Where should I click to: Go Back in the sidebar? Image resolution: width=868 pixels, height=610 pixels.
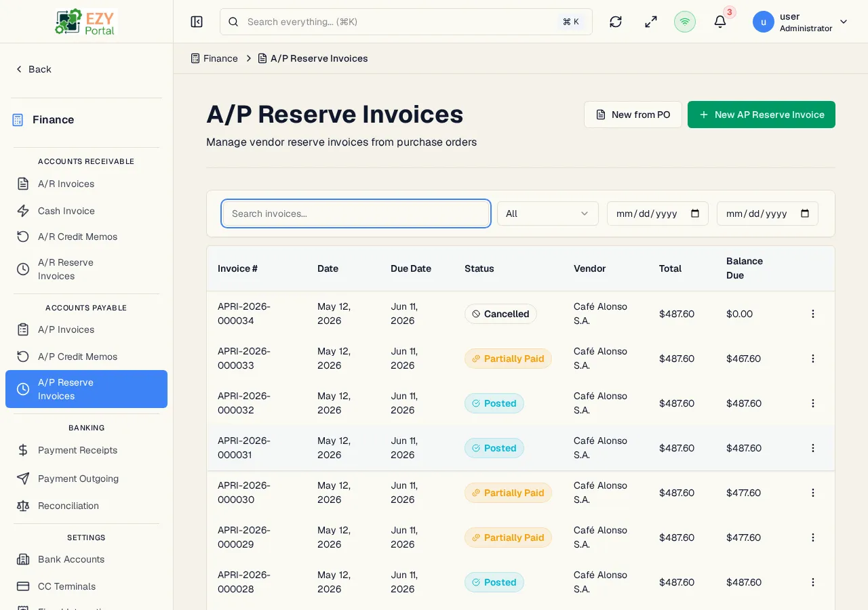(33, 69)
